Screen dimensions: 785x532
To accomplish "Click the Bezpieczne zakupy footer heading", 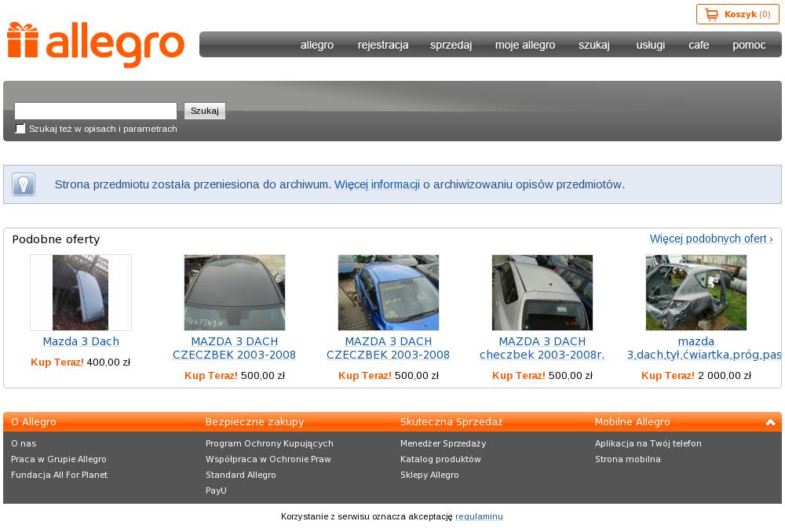I will point(255,422).
